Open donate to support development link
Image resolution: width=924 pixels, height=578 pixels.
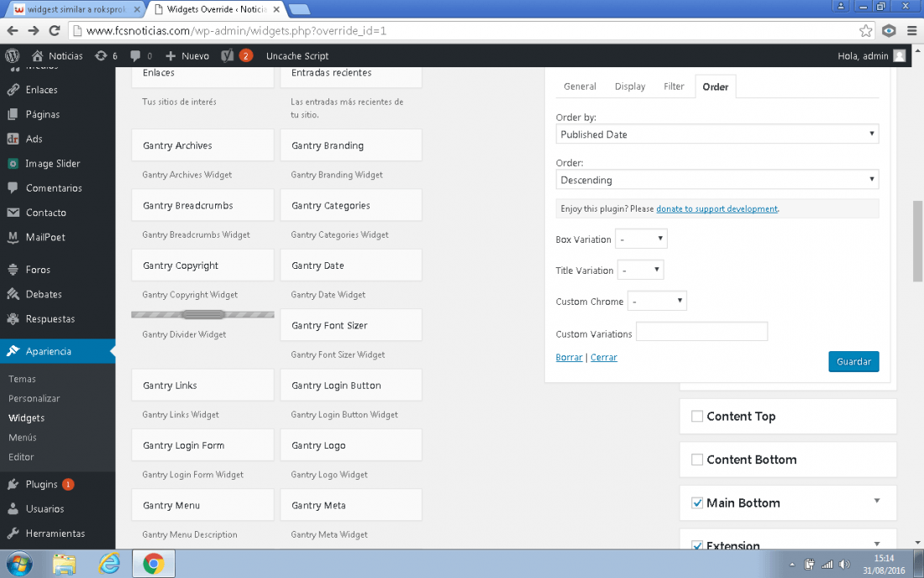(x=717, y=208)
